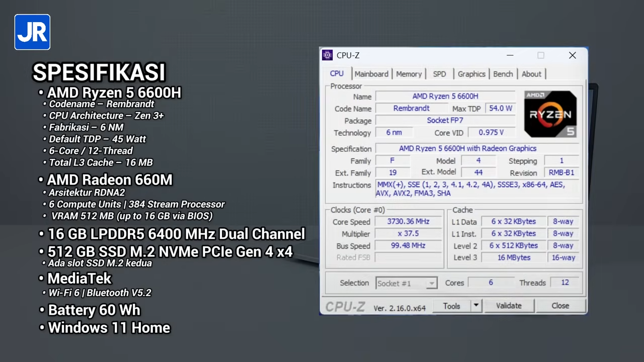Click the Tools button
Viewport: 644px width, 362px height.
click(x=451, y=306)
